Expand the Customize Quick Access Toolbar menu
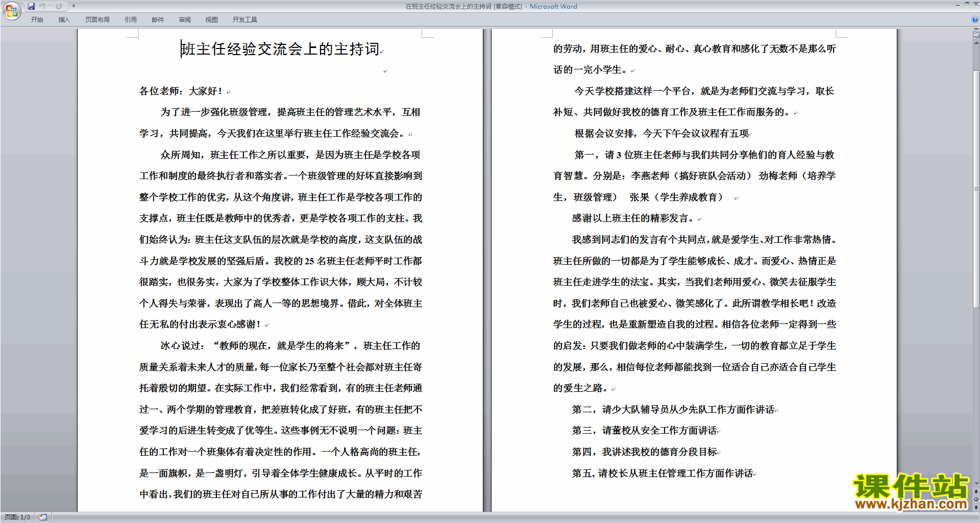The image size is (980, 523). [x=73, y=6]
